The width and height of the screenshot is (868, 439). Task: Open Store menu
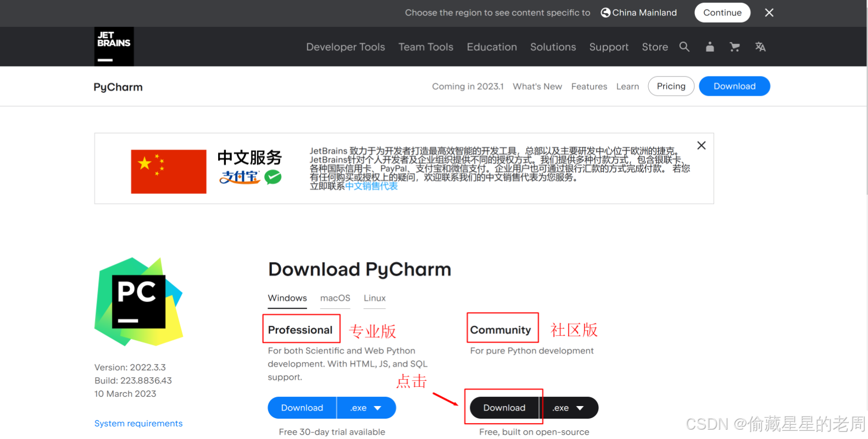coord(655,47)
